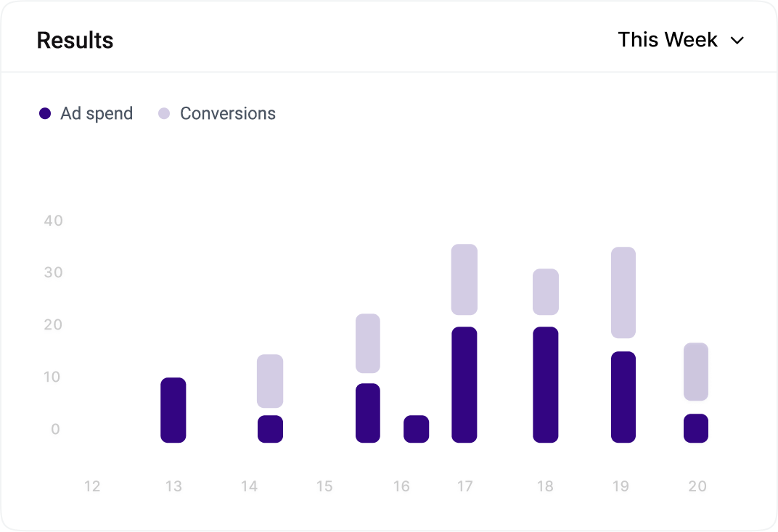This screenshot has width=778, height=532.
Task: Click the chevron next to This Week
Action: (x=737, y=41)
